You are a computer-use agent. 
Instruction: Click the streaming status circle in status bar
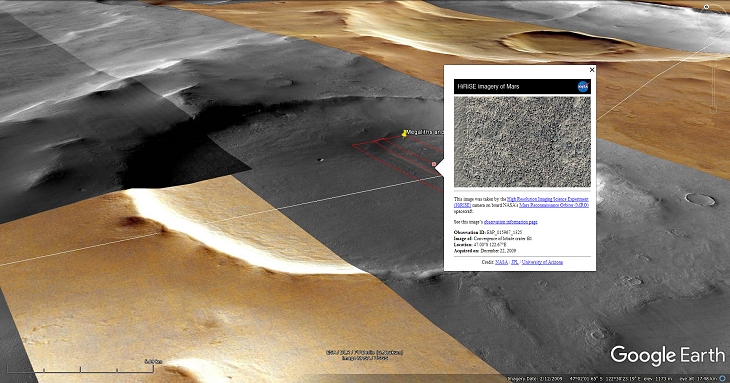pos(722,378)
